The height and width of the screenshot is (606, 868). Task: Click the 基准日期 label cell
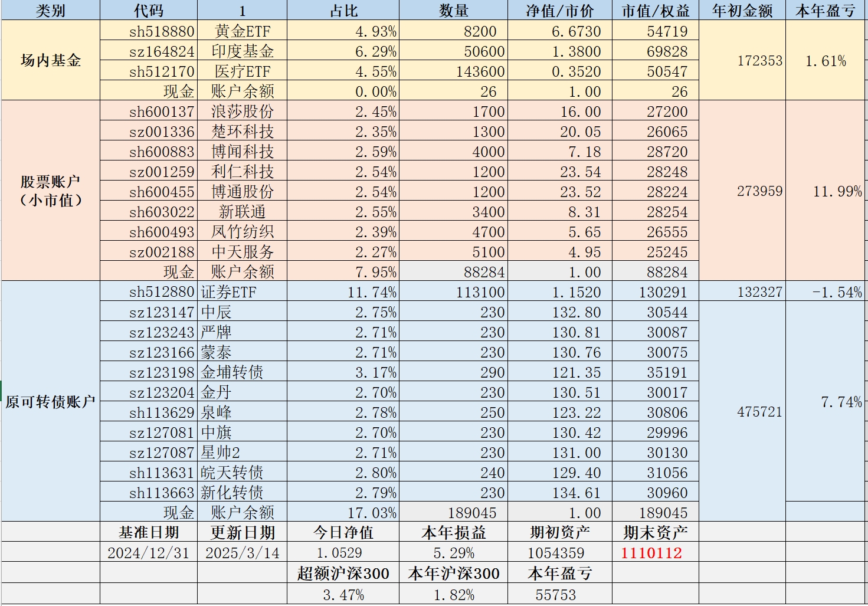point(149,532)
